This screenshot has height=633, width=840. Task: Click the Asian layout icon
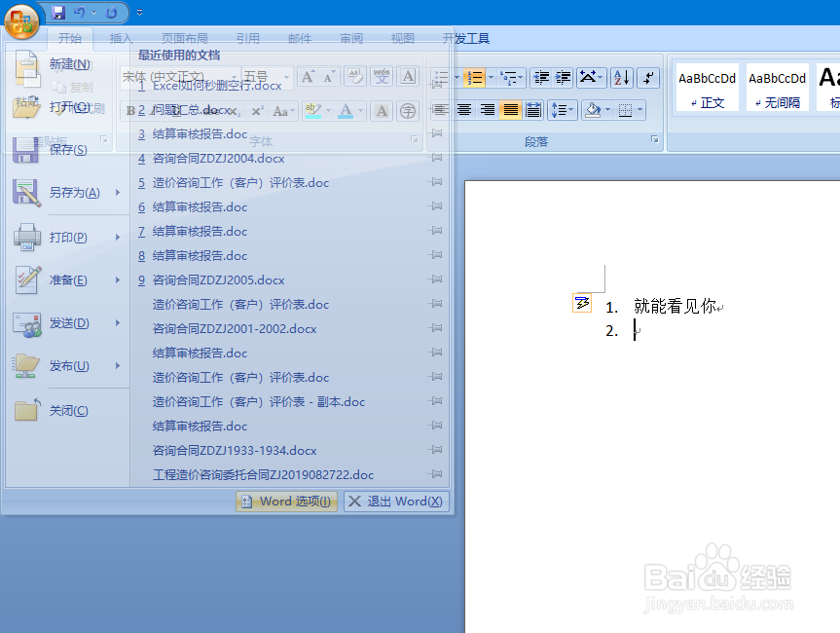tap(588, 78)
